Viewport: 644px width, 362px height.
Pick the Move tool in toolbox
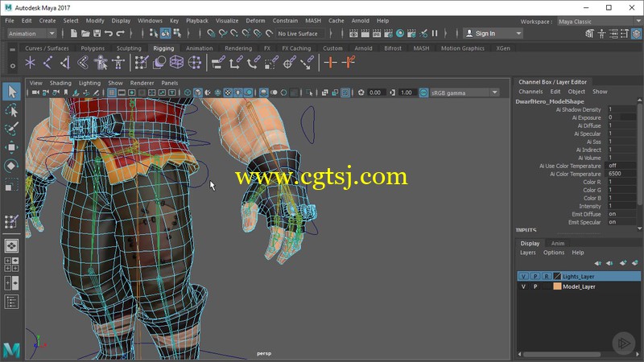[x=11, y=147]
